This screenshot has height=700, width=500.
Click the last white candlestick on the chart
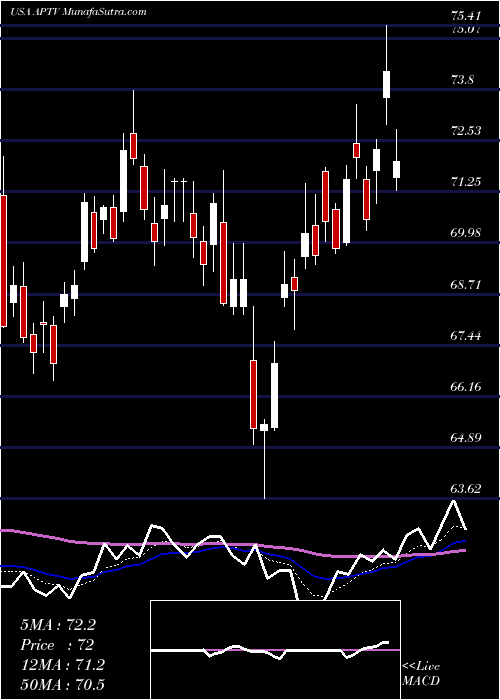[x=396, y=169]
